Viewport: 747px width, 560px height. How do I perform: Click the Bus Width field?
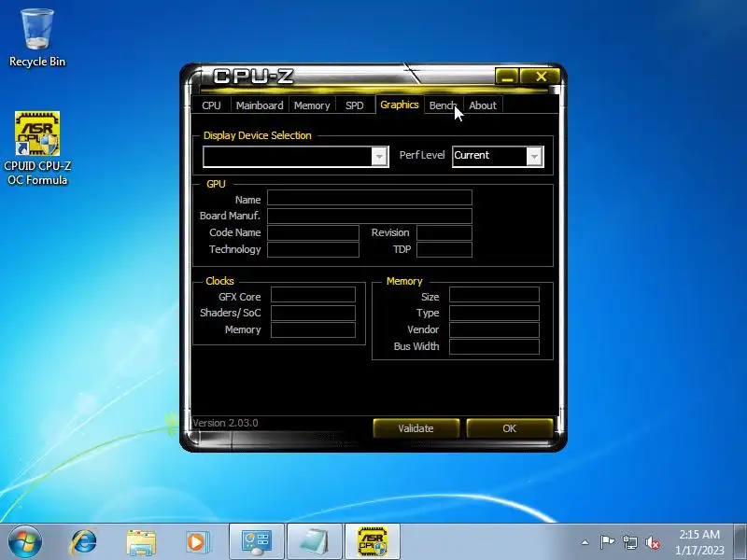click(495, 346)
